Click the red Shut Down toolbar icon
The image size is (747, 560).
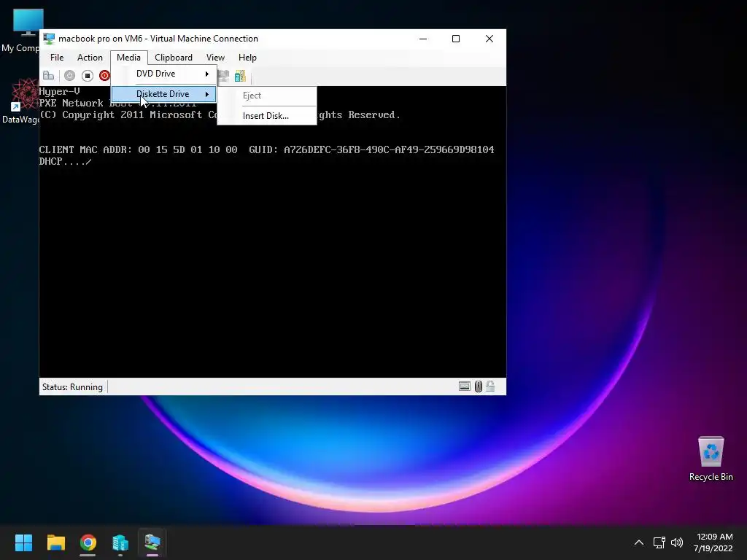(x=104, y=76)
